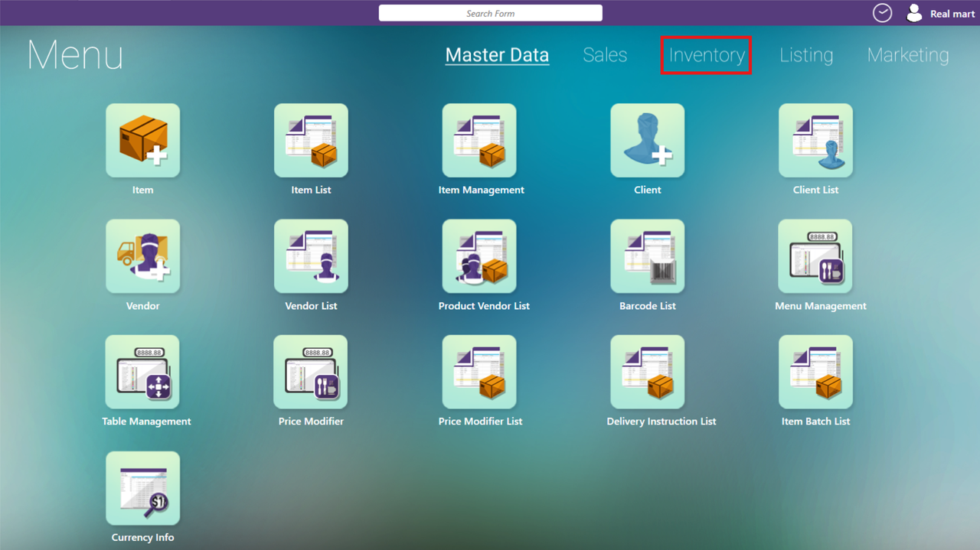Viewport: 980px width, 550px height.
Task: Click the clock icon in header
Action: coord(882,13)
